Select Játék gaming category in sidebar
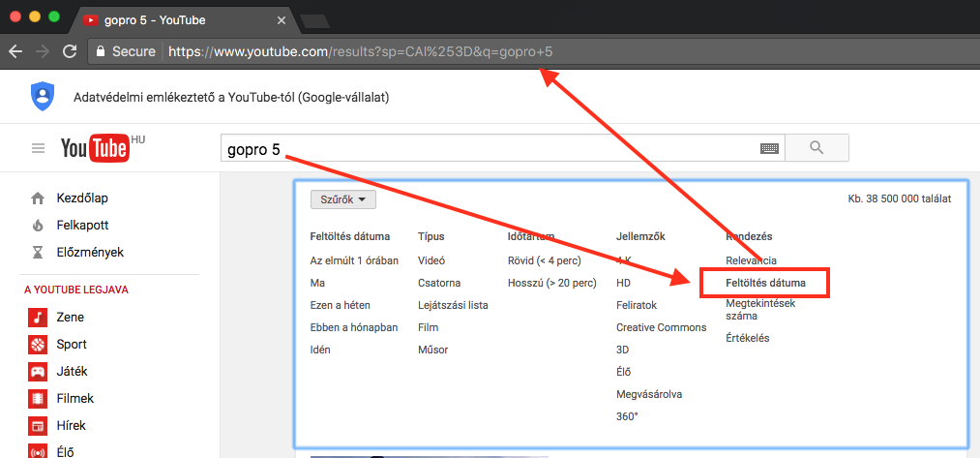 coord(72,371)
